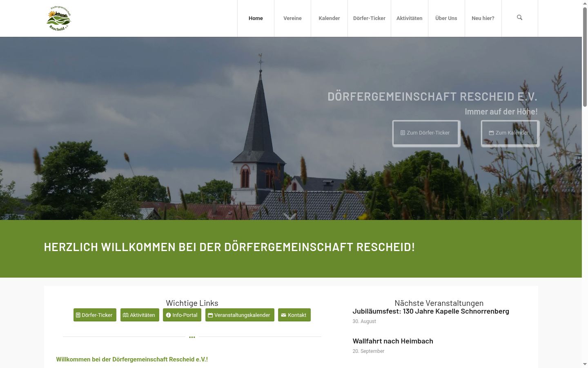Click the scrollbar up arrow
The width and height of the screenshot is (588, 368).
point(585,3)
